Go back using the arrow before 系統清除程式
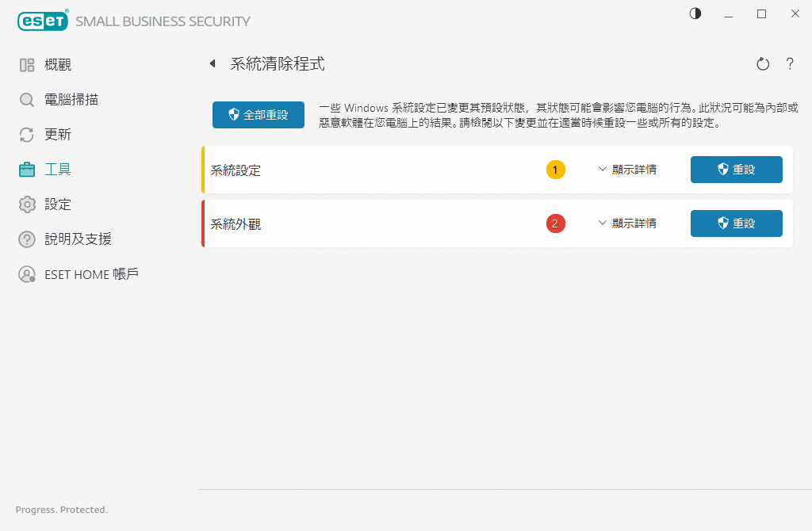Image resolution: width=812 pixels, height=531 pixels. click(x=213, y=64)
